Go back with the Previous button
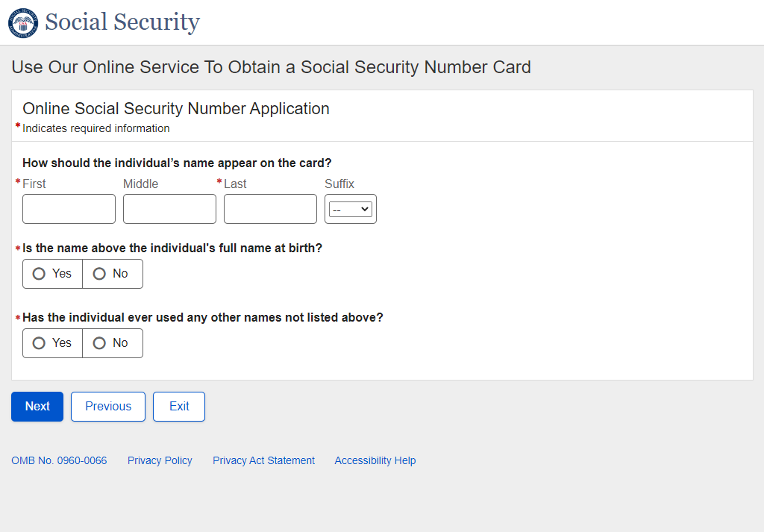 108,407
